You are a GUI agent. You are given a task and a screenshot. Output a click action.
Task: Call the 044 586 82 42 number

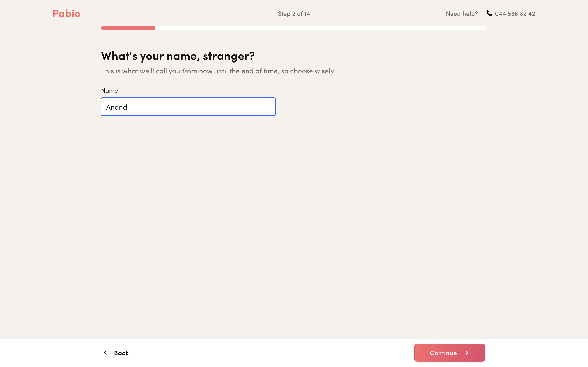pyautogui.click(x=515, y=14)
